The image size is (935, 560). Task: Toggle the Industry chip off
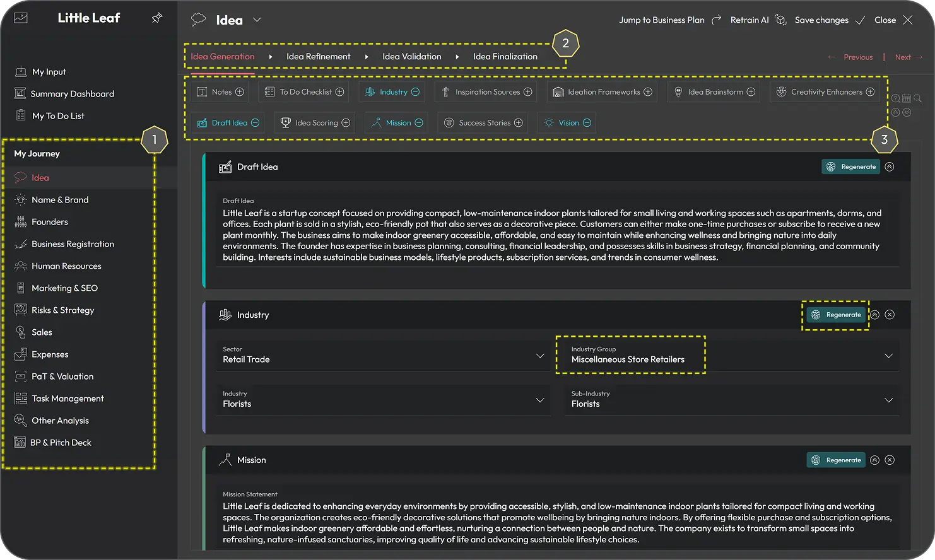coord(415,92)
